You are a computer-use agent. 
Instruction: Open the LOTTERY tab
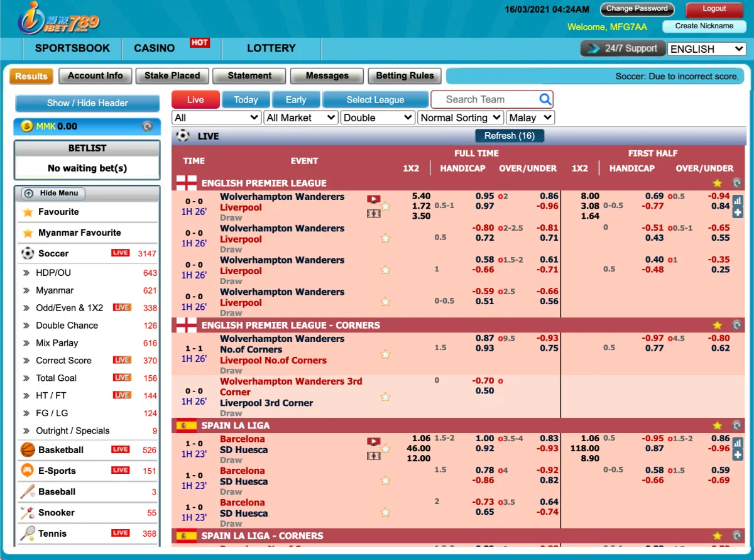coord(271,48)
